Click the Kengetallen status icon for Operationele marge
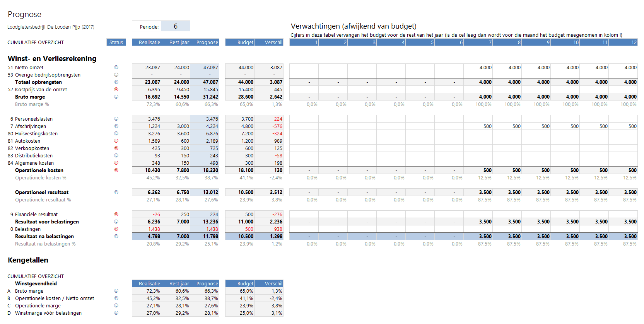 (x=116, y=305)
